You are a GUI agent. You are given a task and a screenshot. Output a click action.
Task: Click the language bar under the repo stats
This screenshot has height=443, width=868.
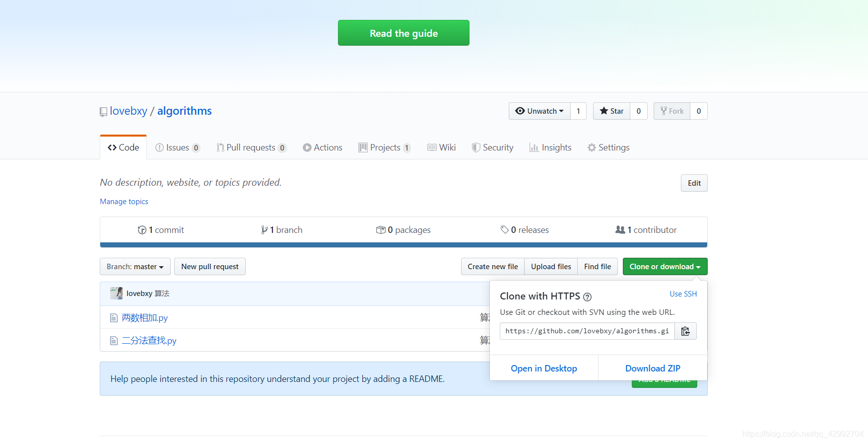coord(403,245)
